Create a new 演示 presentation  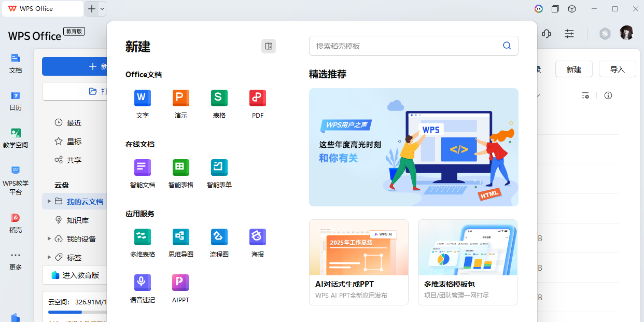(181, 104)
